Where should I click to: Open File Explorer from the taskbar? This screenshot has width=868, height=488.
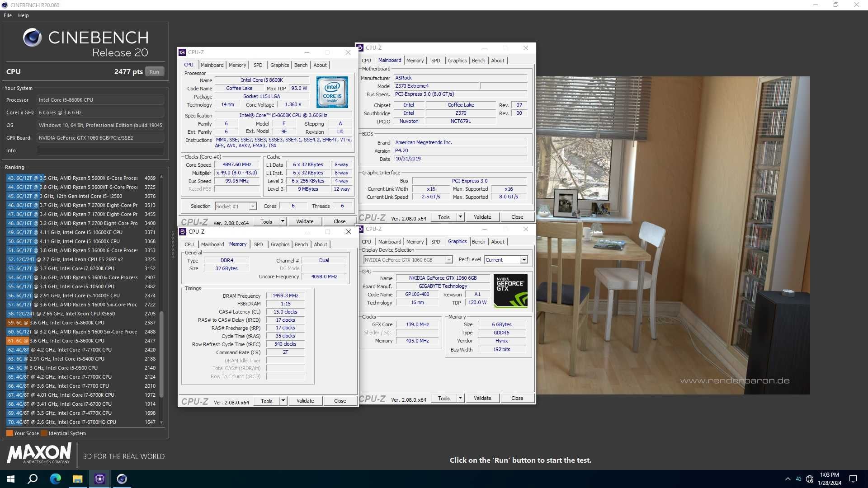point(77,479)
